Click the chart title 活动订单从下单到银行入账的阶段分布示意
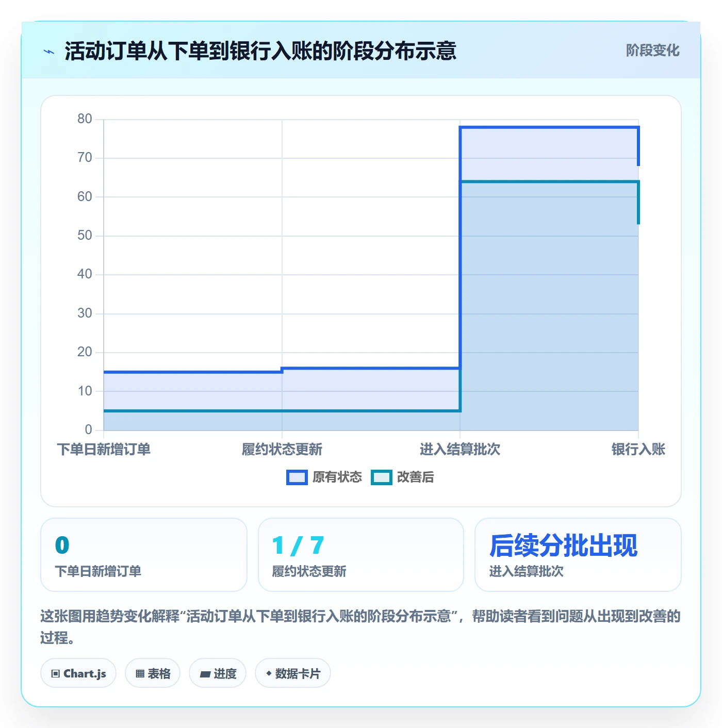The width and height of the screenshot is (722, 728). [260, 51]
